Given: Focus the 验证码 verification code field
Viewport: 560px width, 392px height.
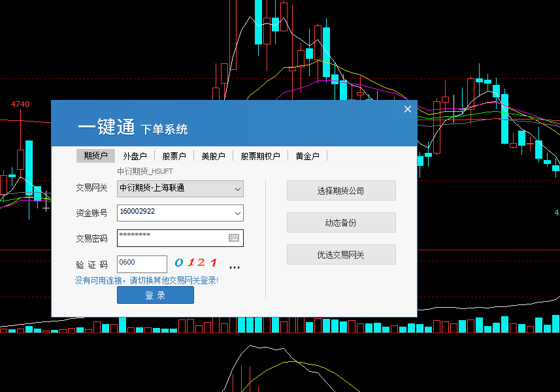Looking at the screenshot, I should [x=142, y=264].
